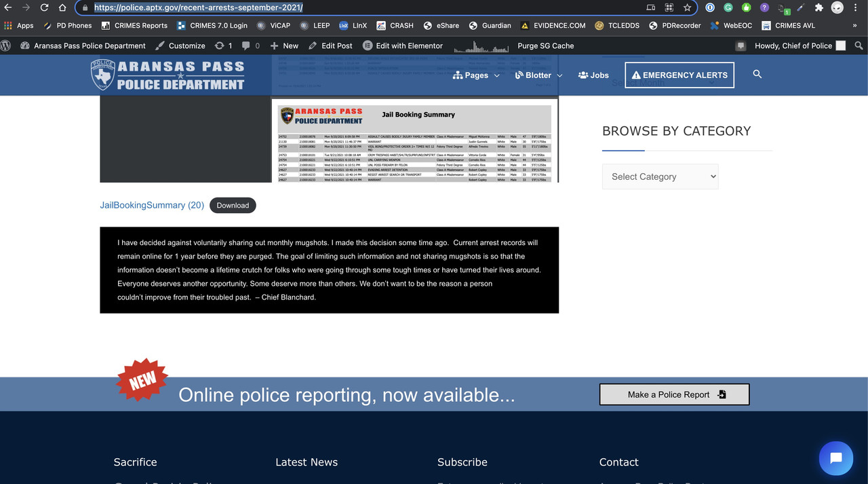Open the Apps bookmarks shortcut
Screen dimensions: 868x484
tap(19, 25)
